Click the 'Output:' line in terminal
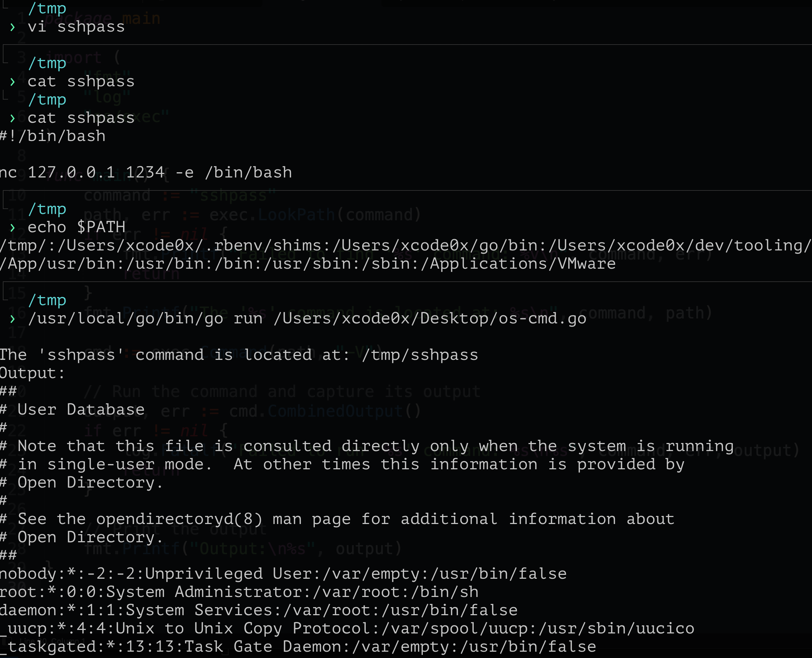Viewport: 812px width, 658px height. click(x=32, y=373)
